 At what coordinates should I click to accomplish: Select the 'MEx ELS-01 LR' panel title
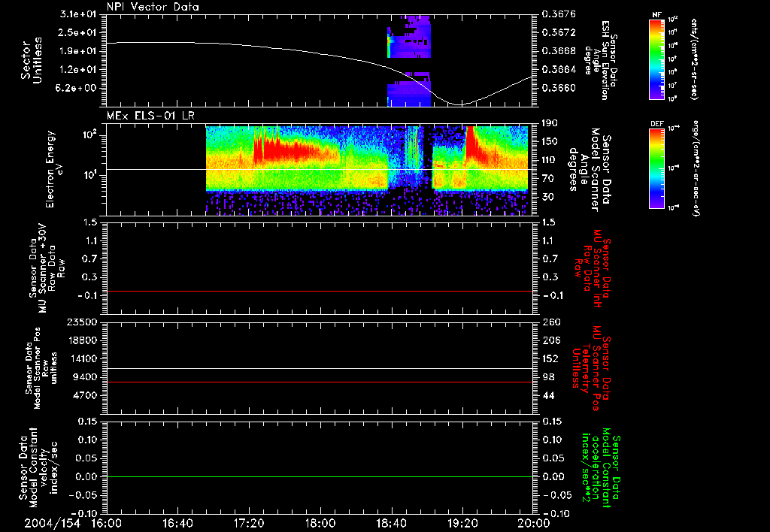(150, 116)
